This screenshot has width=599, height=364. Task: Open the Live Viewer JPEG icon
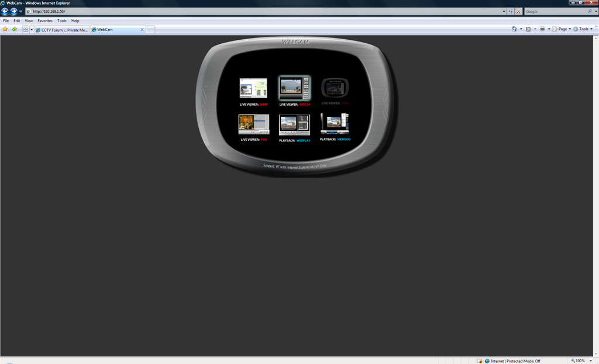(x=335, y=88)
